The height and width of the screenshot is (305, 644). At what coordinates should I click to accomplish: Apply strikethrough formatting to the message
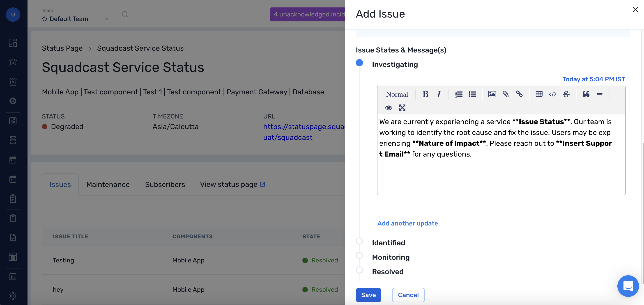tap(566, 94)
